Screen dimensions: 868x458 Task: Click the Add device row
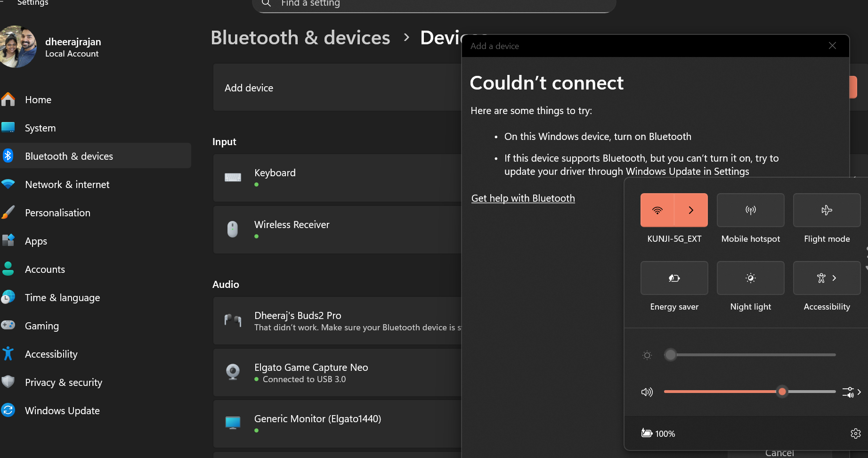(x=337, y=88)
